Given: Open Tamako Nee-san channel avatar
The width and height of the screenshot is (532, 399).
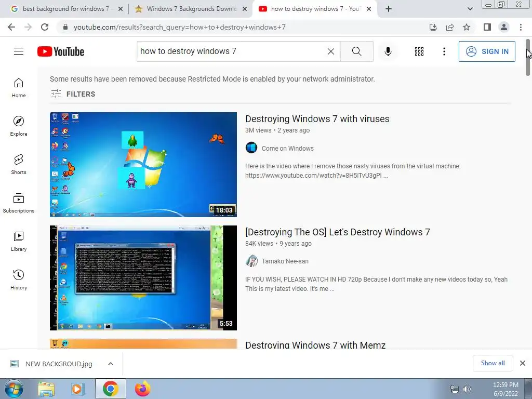Looking at the screenshot, I should point(251,261).
